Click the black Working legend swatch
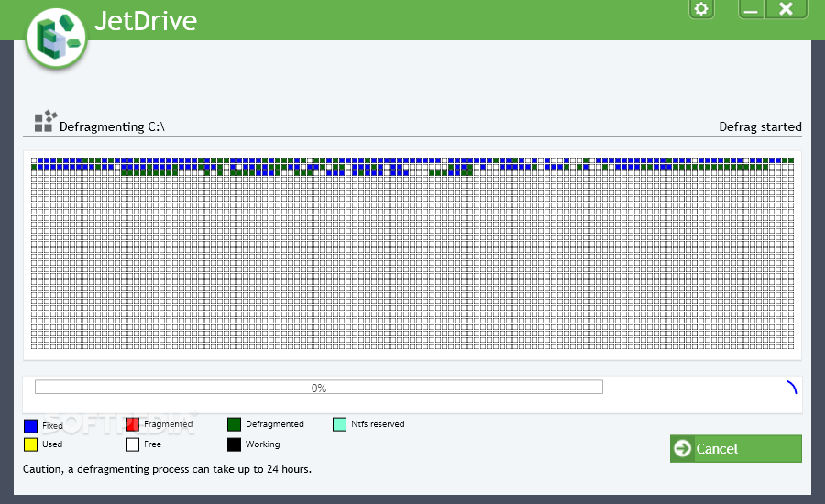825x504 pixels. coord(234,444)
